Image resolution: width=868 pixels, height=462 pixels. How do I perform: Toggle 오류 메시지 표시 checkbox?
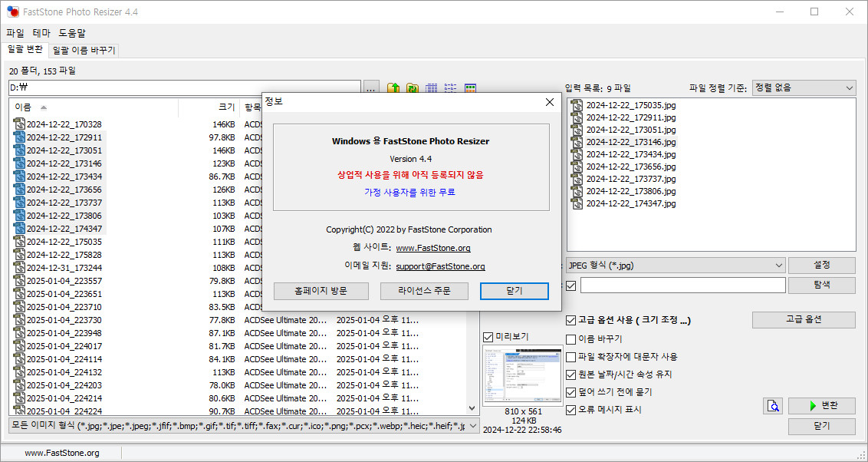click(570, 410)
